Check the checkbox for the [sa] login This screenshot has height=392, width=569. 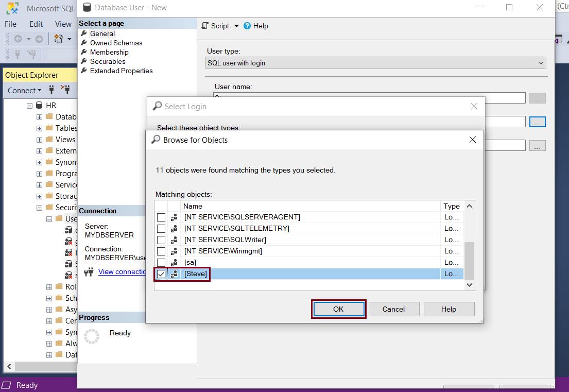tap(161, 262)
